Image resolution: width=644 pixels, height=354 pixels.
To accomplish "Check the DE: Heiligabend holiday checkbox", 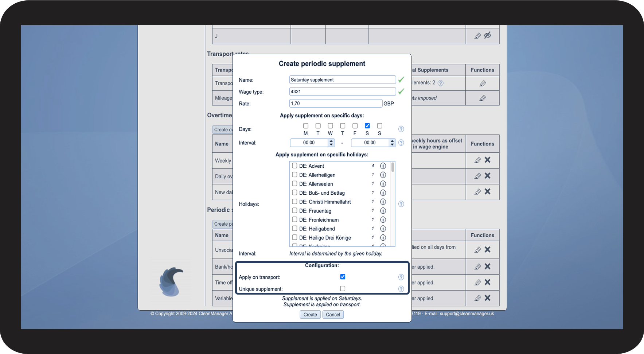I will click(x=294, y=229).
